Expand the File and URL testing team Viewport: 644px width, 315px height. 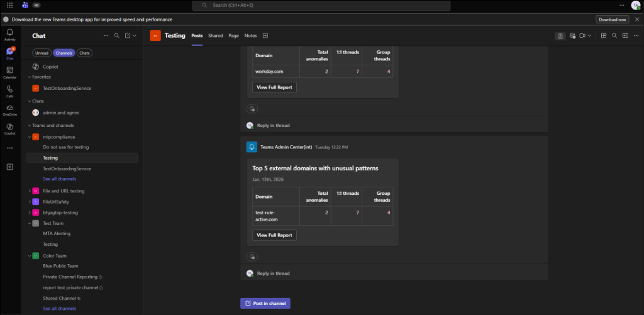pos(30,191)
